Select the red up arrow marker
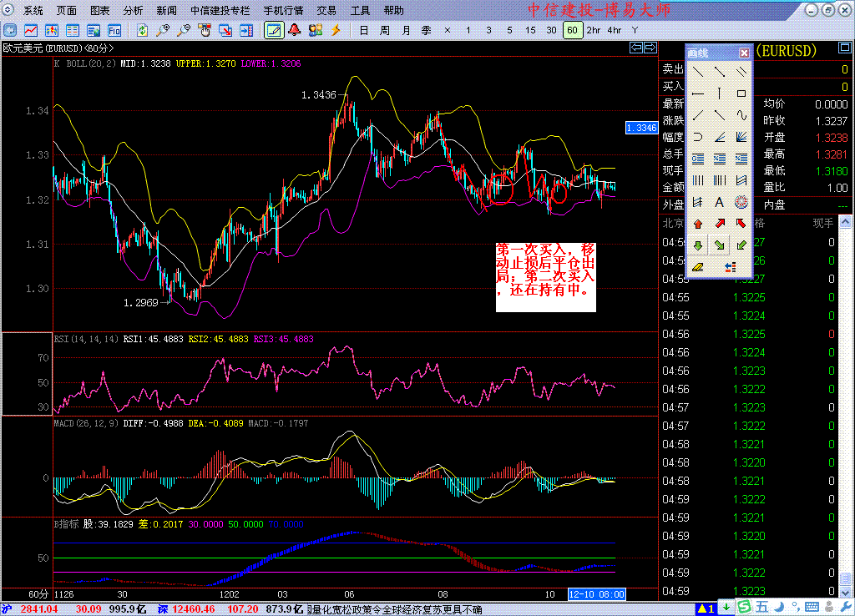 (x=697, y=224)
